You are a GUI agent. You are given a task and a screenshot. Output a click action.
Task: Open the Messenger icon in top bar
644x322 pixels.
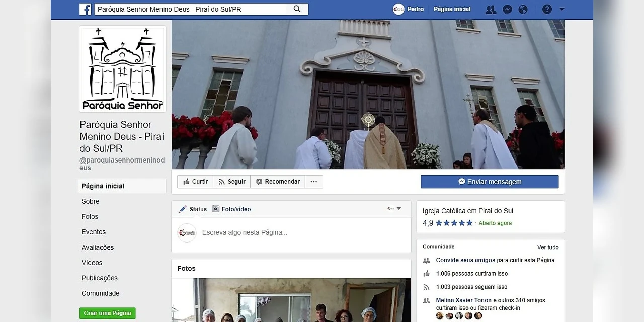(507, 9)
